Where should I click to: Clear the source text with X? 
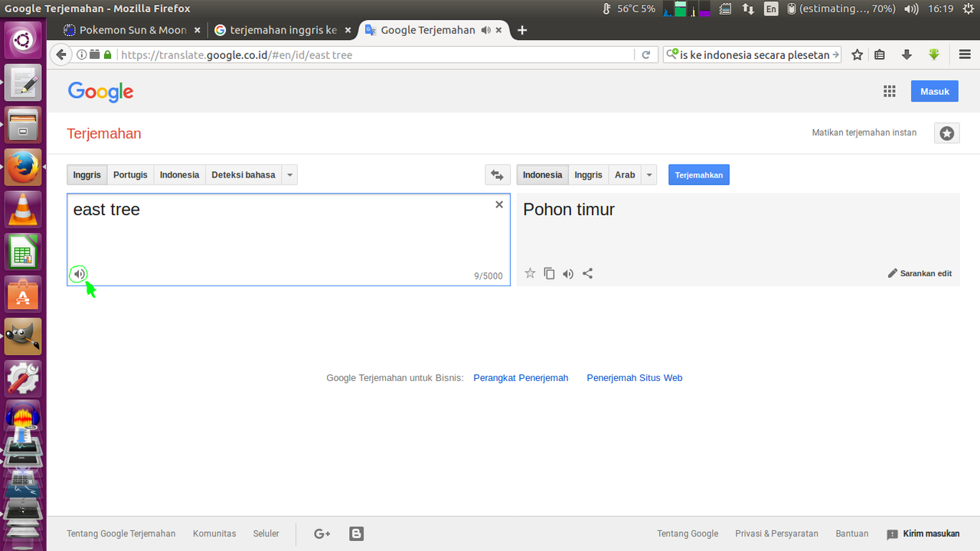(499, 204)
